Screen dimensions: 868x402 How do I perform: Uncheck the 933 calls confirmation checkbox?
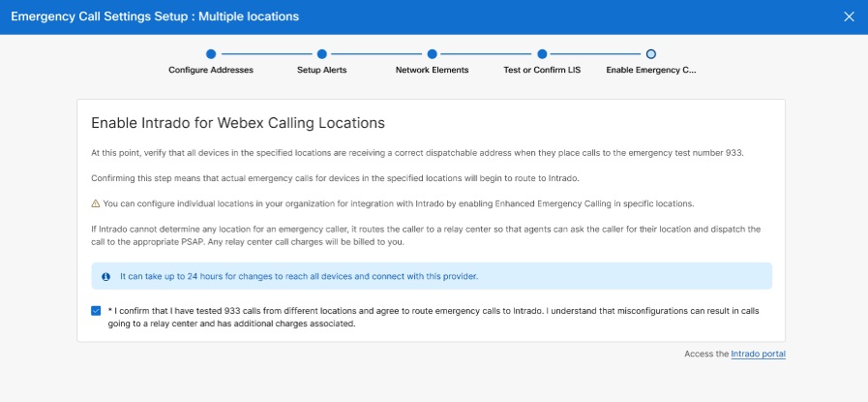(x=96, y=311)
